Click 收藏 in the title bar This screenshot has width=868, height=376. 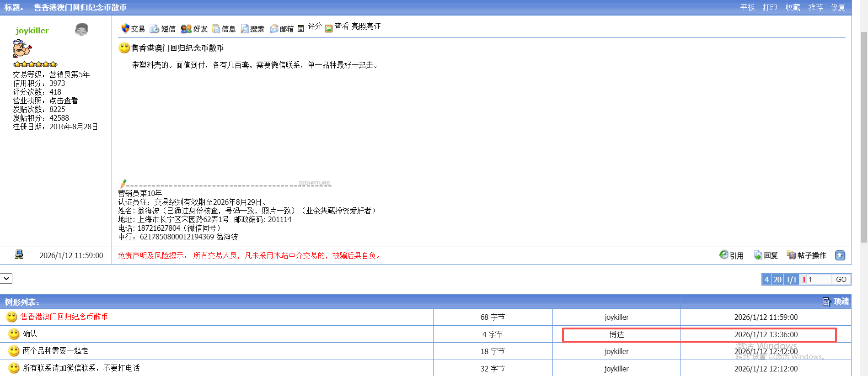click(x=793, y=7)
